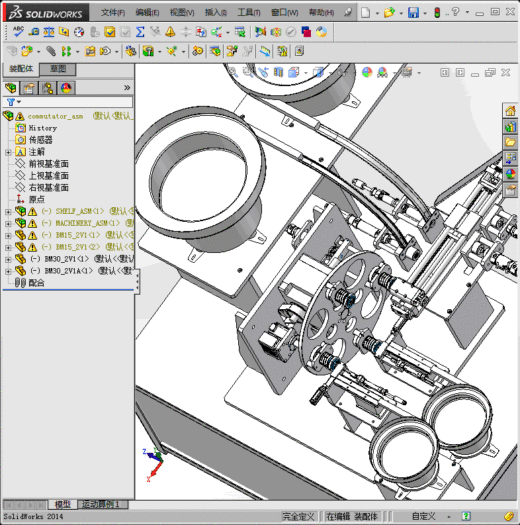520x525 pixels.
Task: Open the Appearances color ball in task pane
Action: click(510, 174)
